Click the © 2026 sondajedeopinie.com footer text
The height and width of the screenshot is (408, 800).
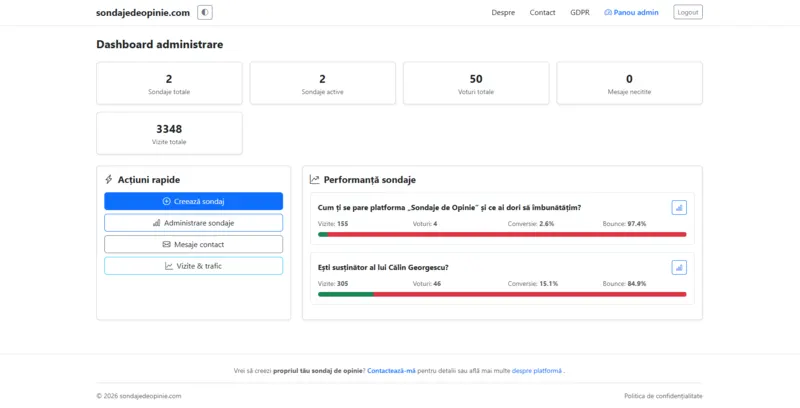point(139,396)
